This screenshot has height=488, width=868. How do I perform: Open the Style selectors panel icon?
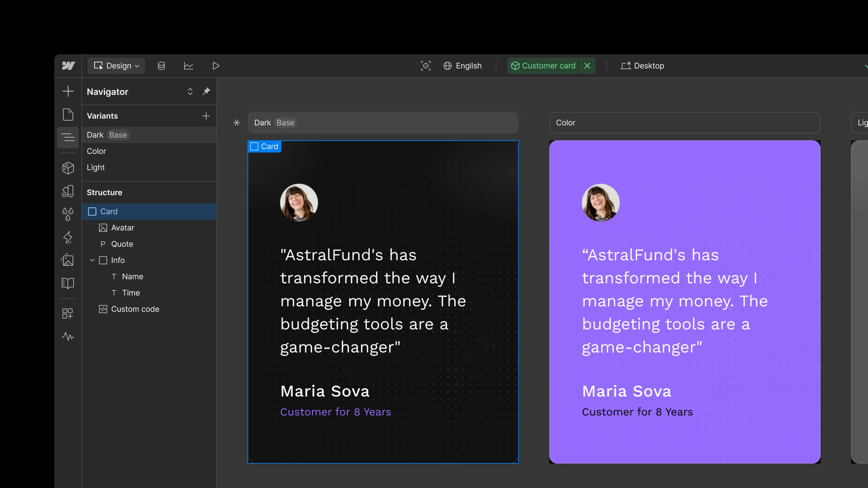(x=68, y=191)
